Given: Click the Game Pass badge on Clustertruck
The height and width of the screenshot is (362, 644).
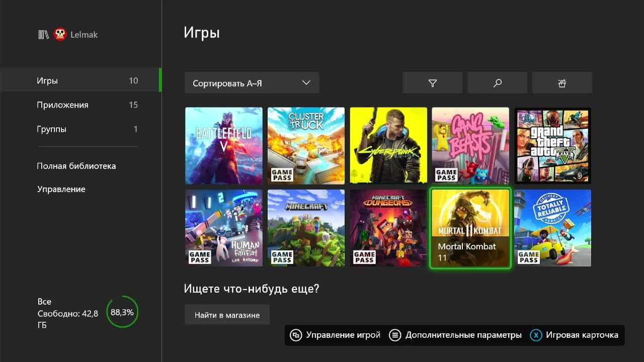Looking at the screenshot, I should (282, 175).
